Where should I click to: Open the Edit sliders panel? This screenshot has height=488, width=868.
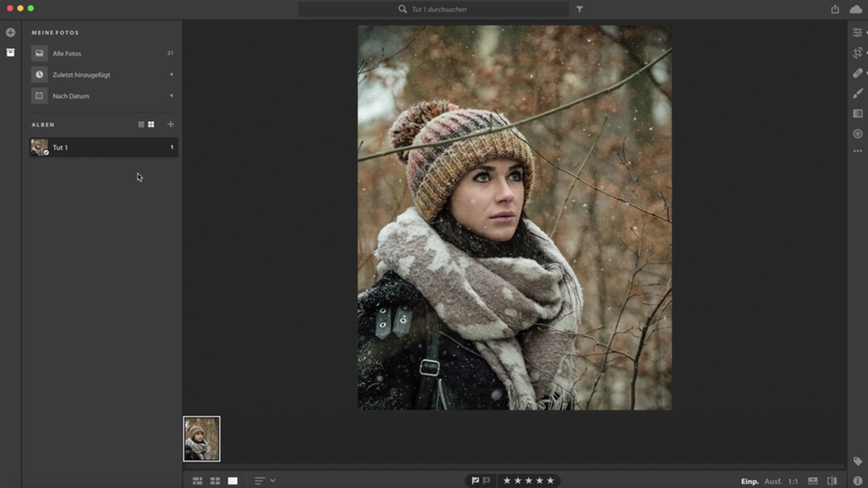(x=857, y=33)
